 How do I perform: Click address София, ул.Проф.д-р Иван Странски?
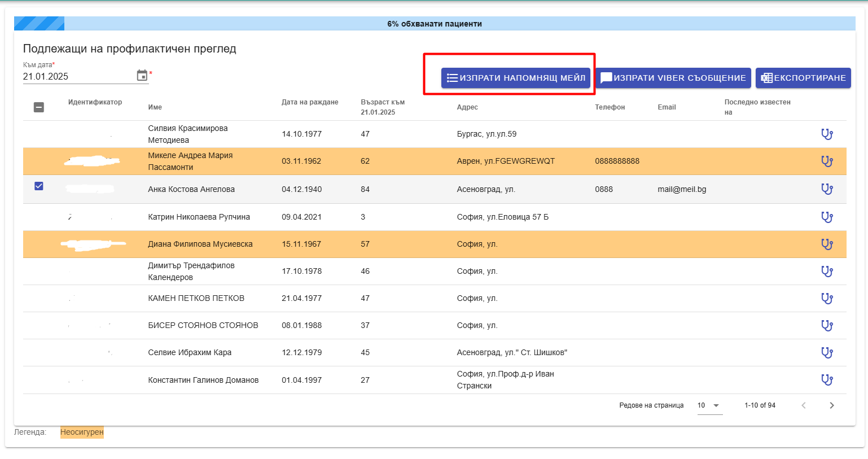click(505, 380)
